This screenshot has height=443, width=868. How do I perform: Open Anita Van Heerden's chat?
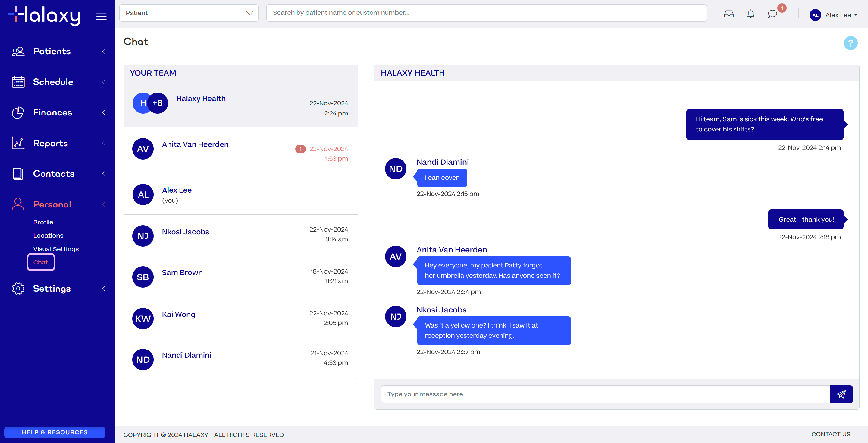[241, 150]
